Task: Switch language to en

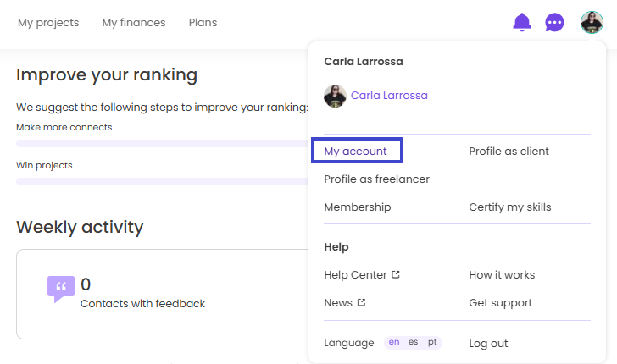Action: click(x=394, y=342)
